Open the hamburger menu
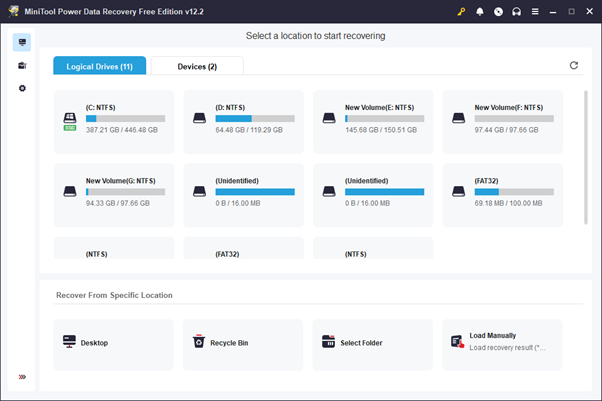 coord(535,11)
